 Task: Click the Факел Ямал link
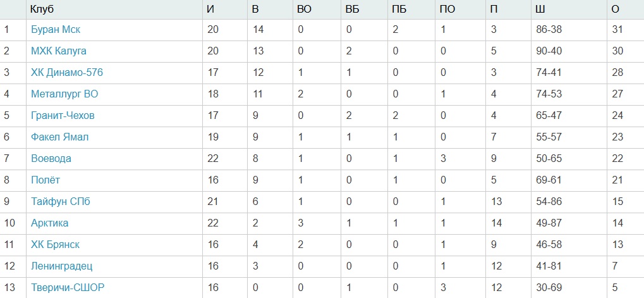pyautogui.click(x=59, y=137)
